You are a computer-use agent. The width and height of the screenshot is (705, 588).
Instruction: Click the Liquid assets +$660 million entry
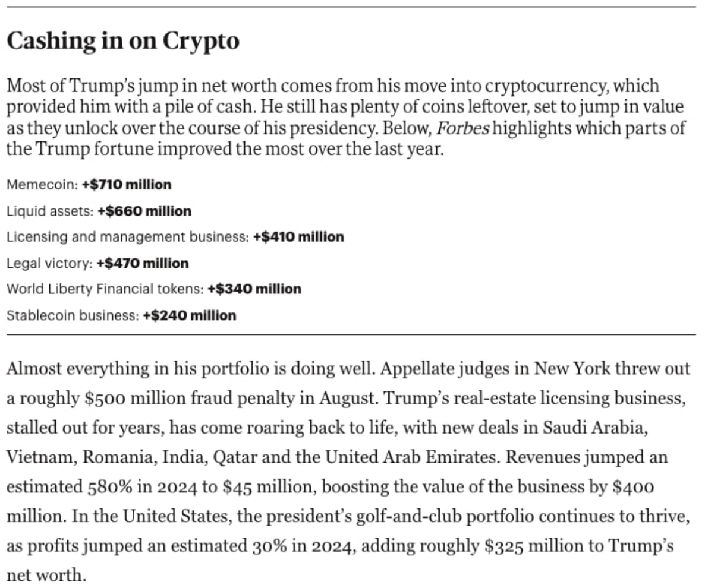point(99,211)
